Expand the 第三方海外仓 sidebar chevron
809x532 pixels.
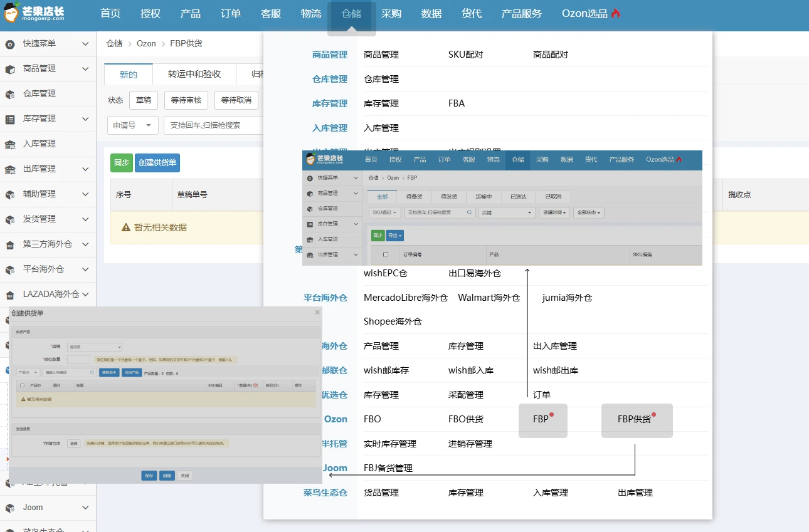[85, 244]
